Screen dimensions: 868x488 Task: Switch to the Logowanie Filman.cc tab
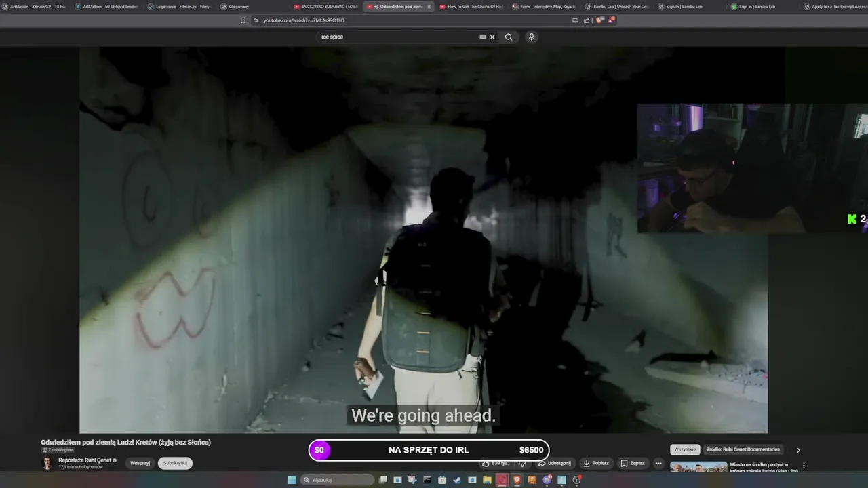point(178,7)
